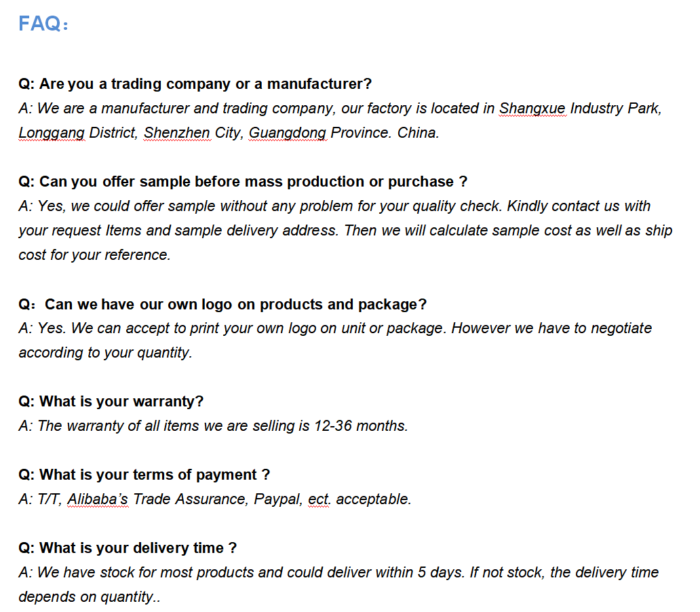Click the word Longgang in the address

52,133
